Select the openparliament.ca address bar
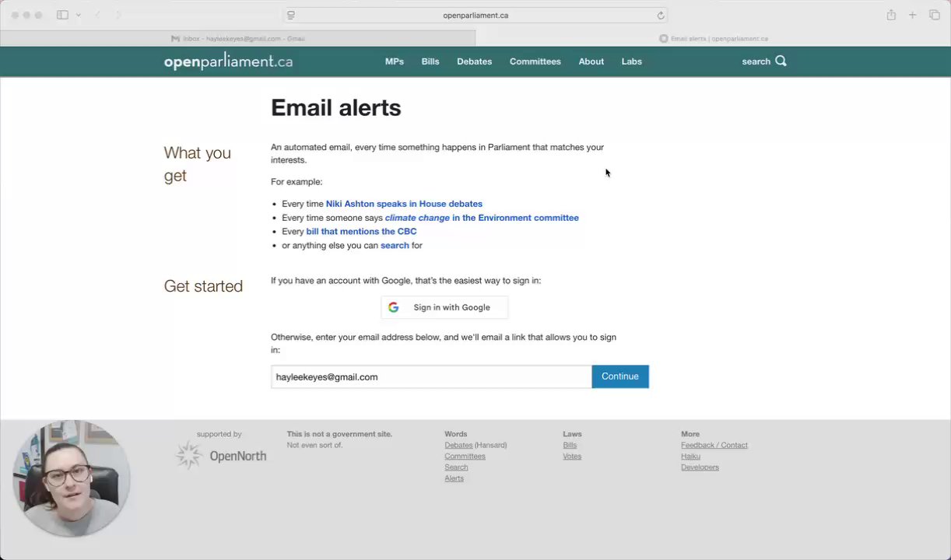 [475, 16]
